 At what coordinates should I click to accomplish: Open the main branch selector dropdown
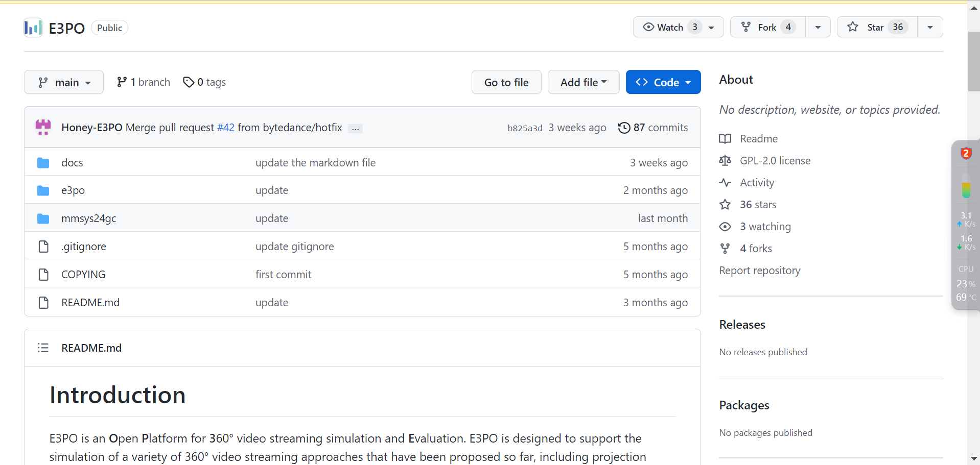point(64,82)
